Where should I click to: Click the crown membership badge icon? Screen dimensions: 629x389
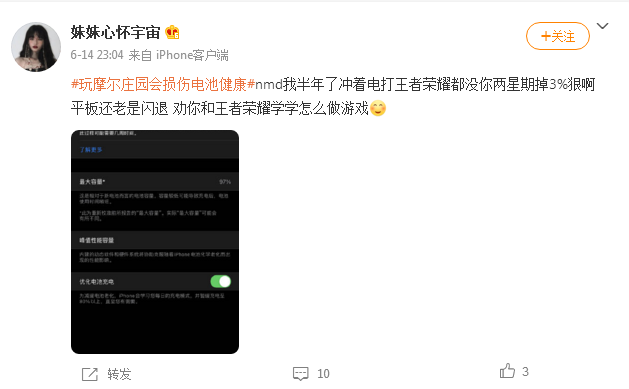[x=172, y=32]
